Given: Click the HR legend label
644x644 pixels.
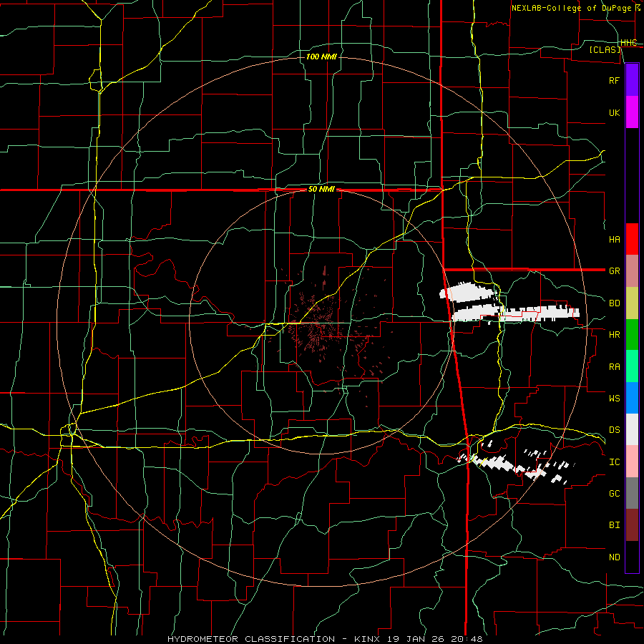Looking at the screenshot, I should click(x=614, y=335).
